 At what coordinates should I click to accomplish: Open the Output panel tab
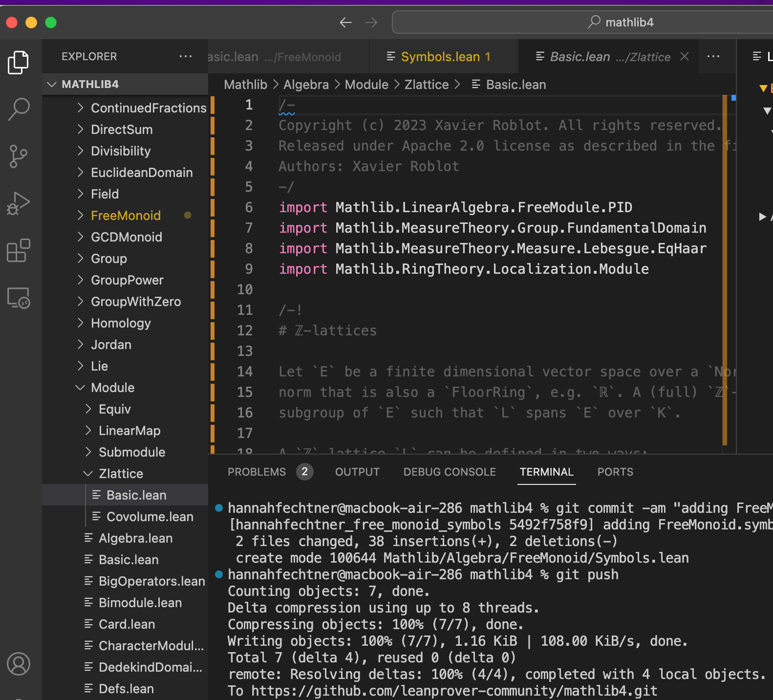(357, 472)
